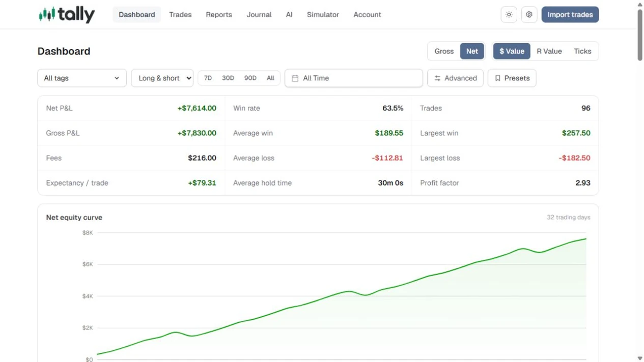The width and height of the screenshot is (644, 362).
Task: Click the $4K axis label
Action: coord(88,296)
